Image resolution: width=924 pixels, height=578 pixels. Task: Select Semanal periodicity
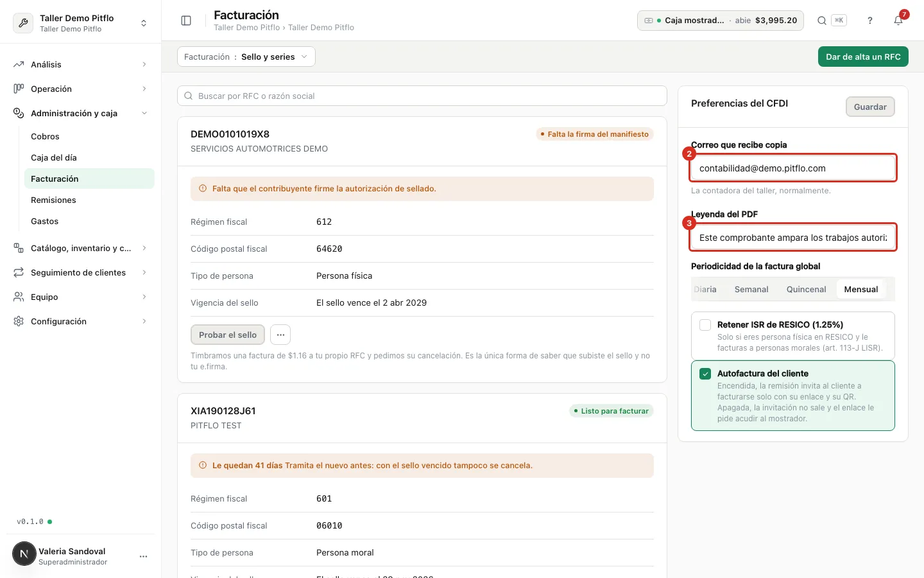point(751,290)
